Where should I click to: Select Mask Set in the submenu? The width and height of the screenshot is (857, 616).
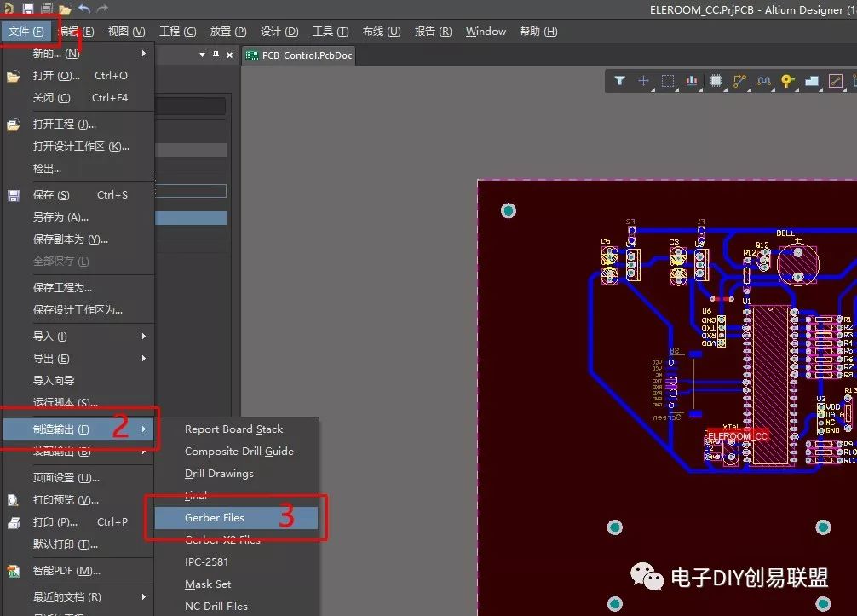(x=236, y=584)
